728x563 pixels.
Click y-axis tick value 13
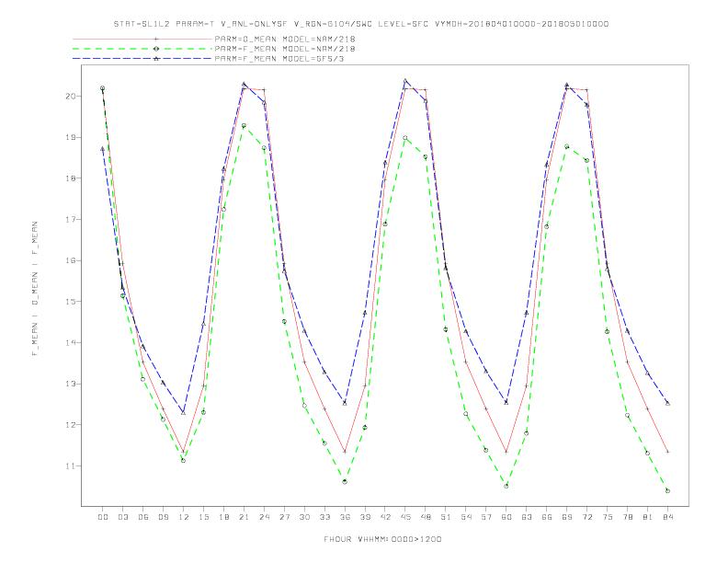point(71,384)
